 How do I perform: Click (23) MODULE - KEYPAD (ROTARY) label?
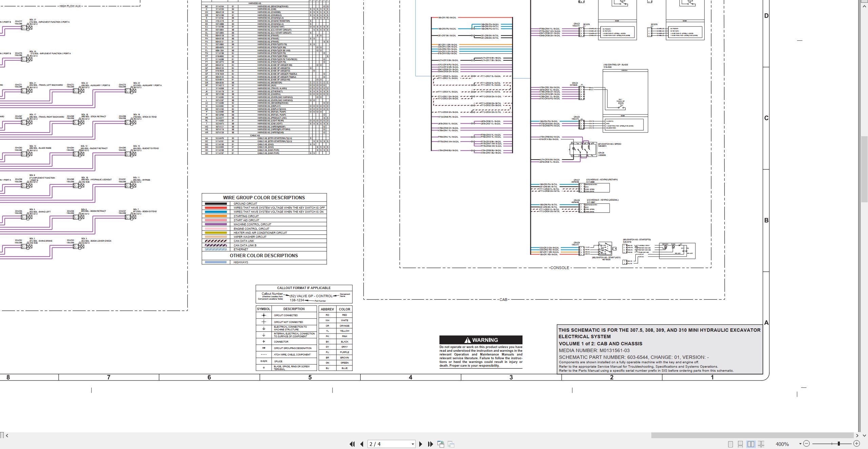click(x=602, y=180)
